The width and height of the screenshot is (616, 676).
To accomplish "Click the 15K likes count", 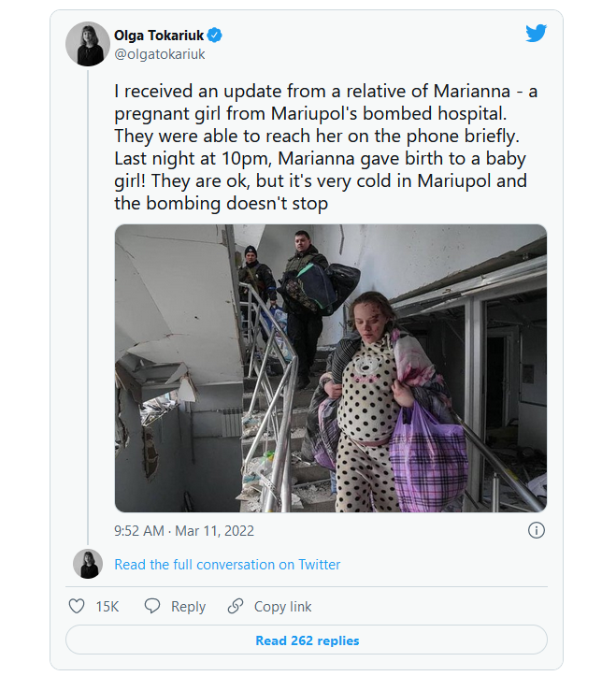I will pyautogui.click(x=107, y=607).
